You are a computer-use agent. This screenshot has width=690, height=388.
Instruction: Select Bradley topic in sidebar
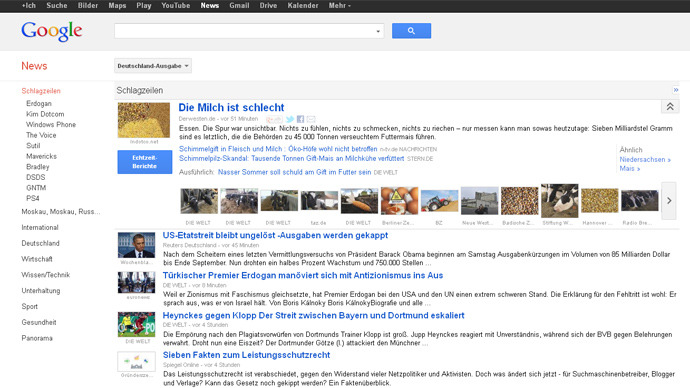[37, 167]
